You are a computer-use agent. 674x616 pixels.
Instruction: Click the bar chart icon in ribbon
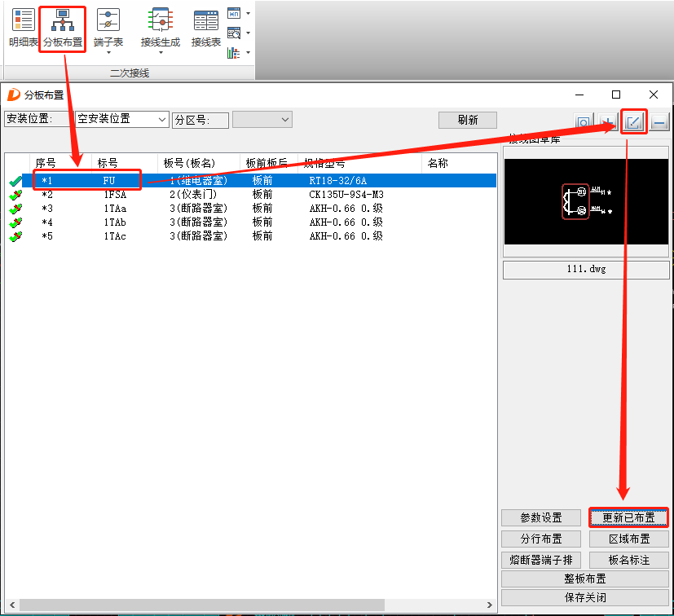pos(234,52)
